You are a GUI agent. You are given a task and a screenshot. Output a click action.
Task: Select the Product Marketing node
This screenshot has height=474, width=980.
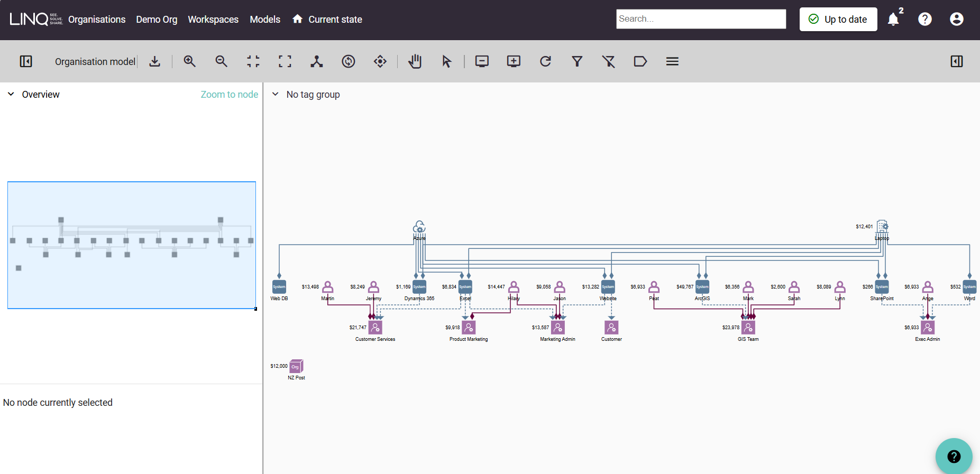coord(469,328)
